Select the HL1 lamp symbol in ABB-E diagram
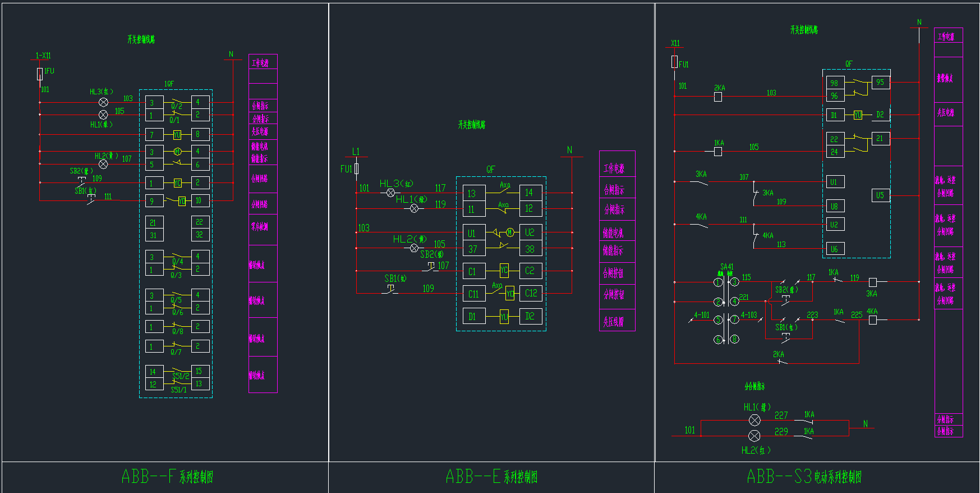The image size is (980, 493). click(414, 208)
